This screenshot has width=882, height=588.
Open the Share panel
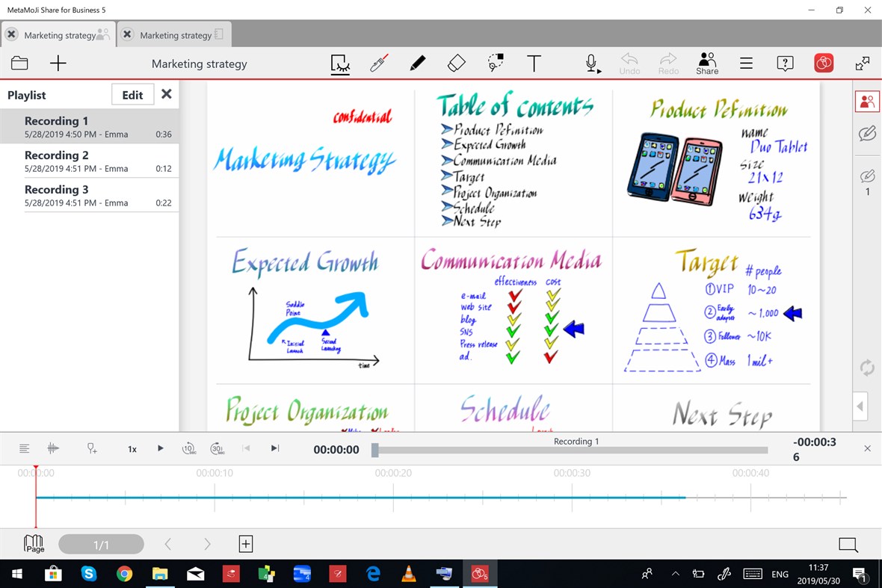[x=706, y=63]
